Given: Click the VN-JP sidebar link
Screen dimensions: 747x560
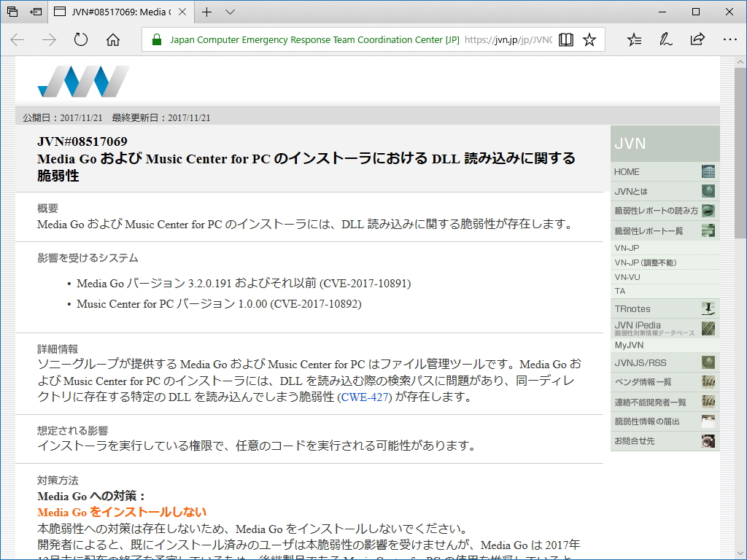Looking at the screenshot, I should pyautogui.click(x=627, y=248).
